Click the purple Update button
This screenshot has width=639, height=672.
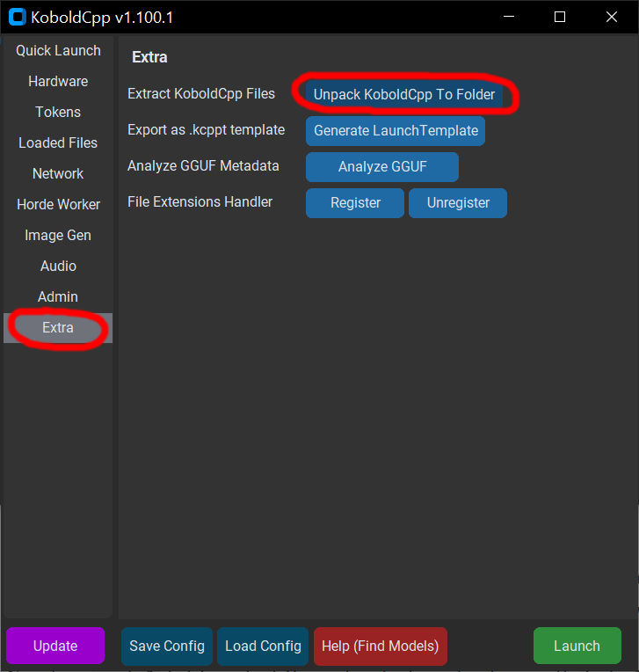(55, 646)
